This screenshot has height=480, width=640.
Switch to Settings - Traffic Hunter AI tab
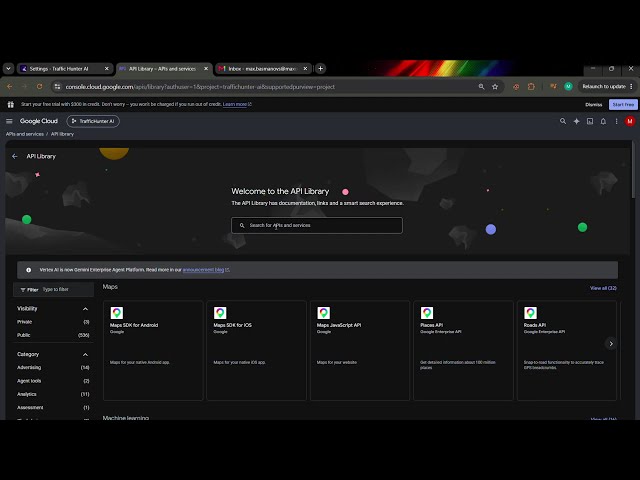tap(64, 69)
